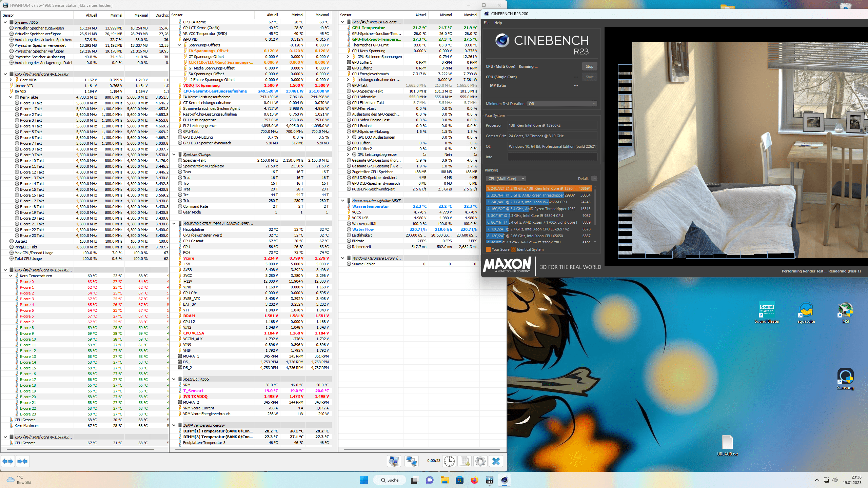
Task: Open Samsung desktop shortcut
Action: click(x=845, y=379)
